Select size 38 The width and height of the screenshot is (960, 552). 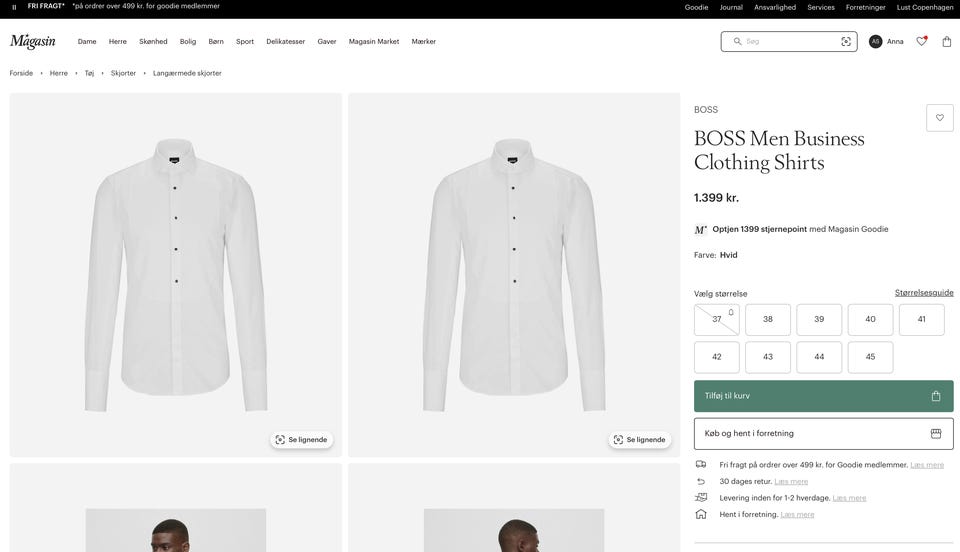tap(768, 320)
